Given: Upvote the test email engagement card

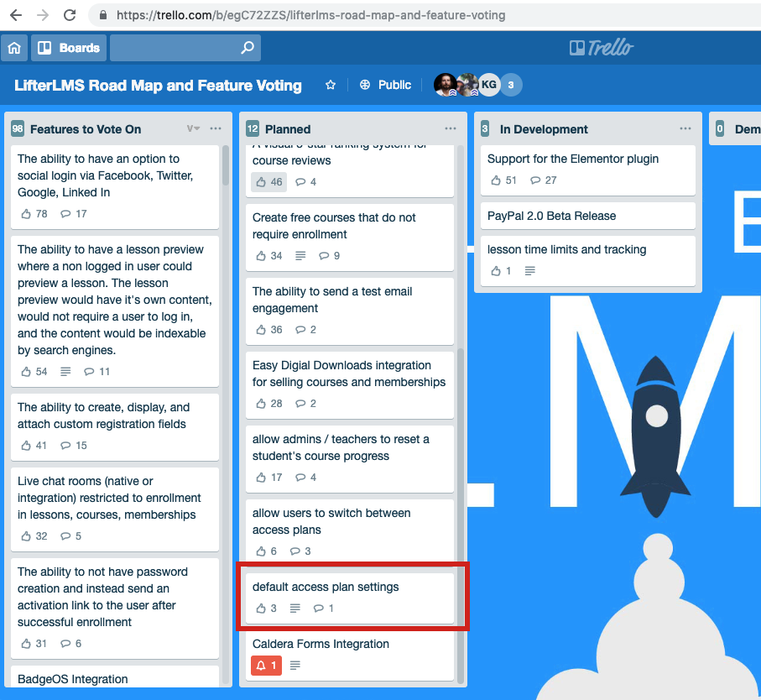Looking at the screenshot, I should click(x=268, y=330).
